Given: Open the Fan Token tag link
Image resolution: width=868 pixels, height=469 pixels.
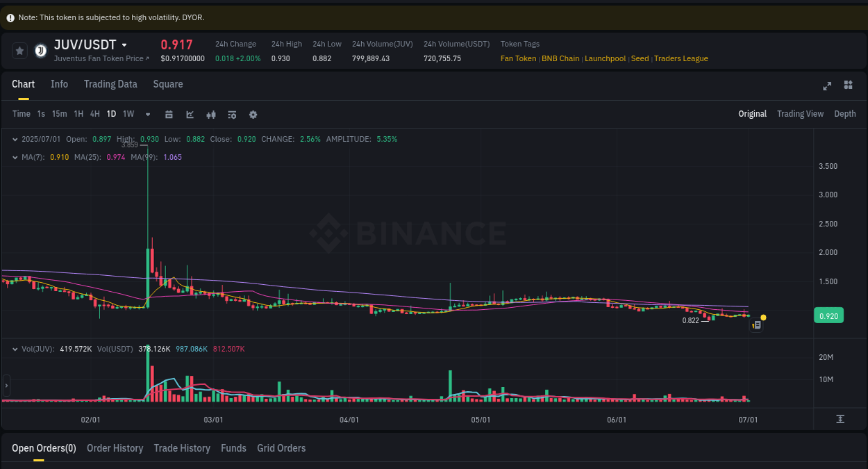Looking at the screenshot, I should pos(518,58).
